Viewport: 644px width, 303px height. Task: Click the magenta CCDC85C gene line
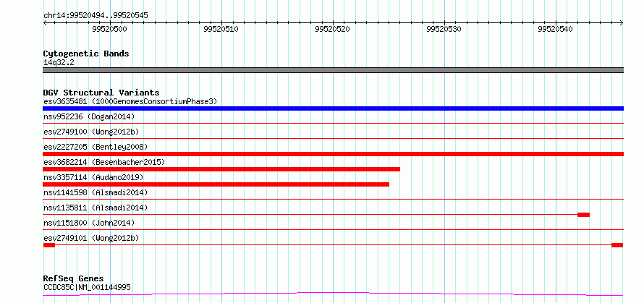point(333,294)
